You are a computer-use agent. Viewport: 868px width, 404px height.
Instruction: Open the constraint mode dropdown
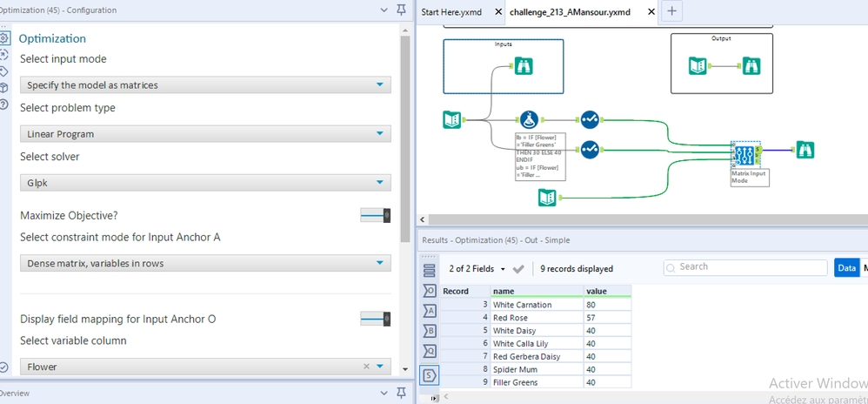(x=205, y=263)
